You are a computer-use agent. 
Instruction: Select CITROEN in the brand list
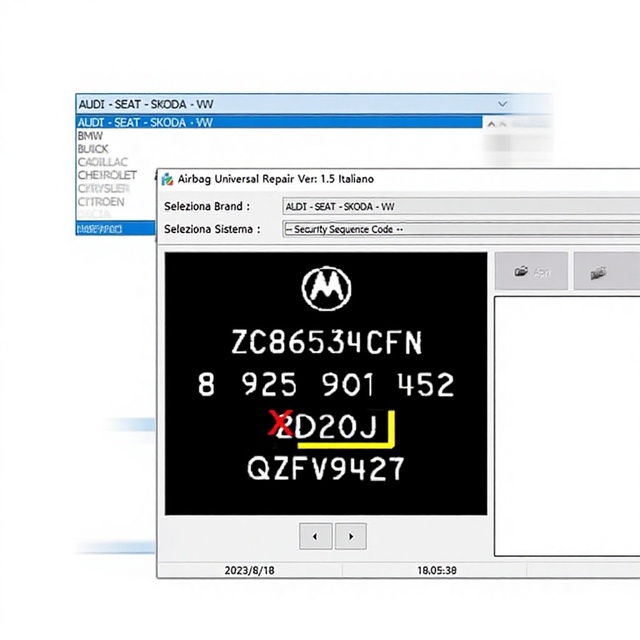click(101, 202)
